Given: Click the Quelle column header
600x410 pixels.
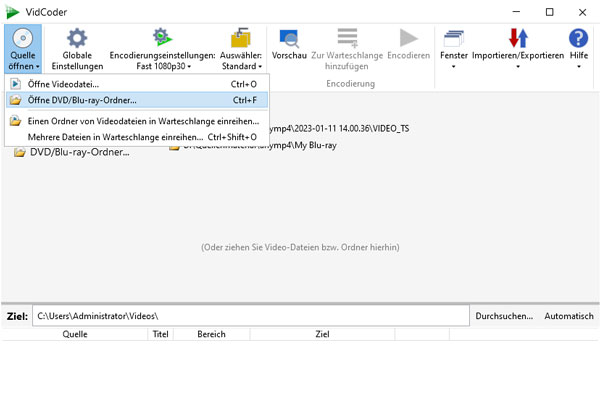Looking at the screenshot, I should click(75, 334).
